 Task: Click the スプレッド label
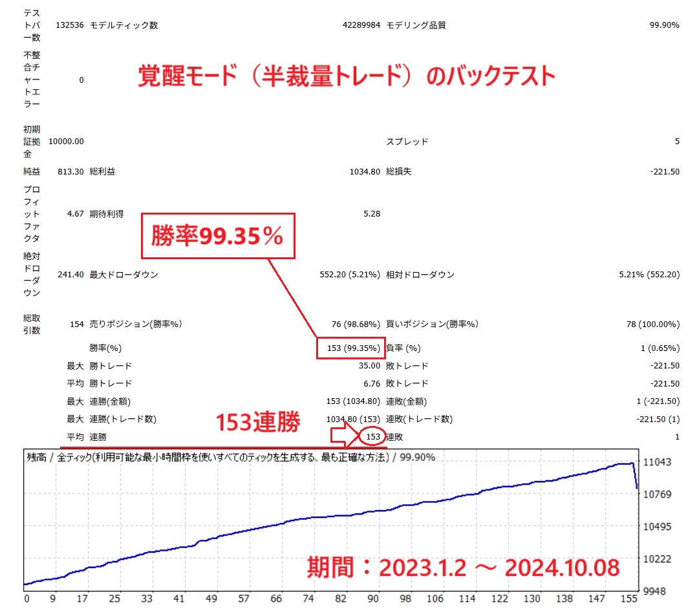coord(407,142)
